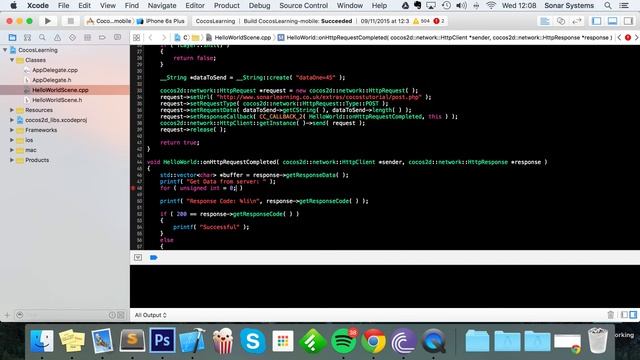Select the Coco...mobile scheme
Viewport: 640px width, 360px height.
[109, 21]
